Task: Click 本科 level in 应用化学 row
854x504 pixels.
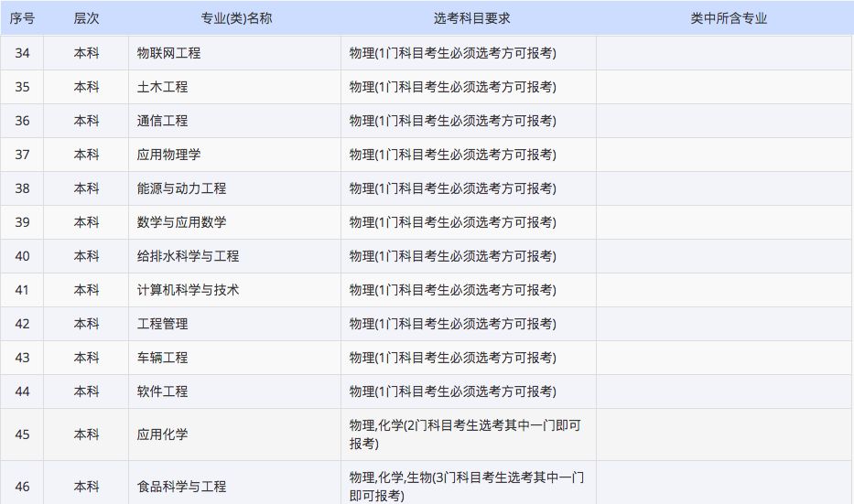Action: [86, 434]
